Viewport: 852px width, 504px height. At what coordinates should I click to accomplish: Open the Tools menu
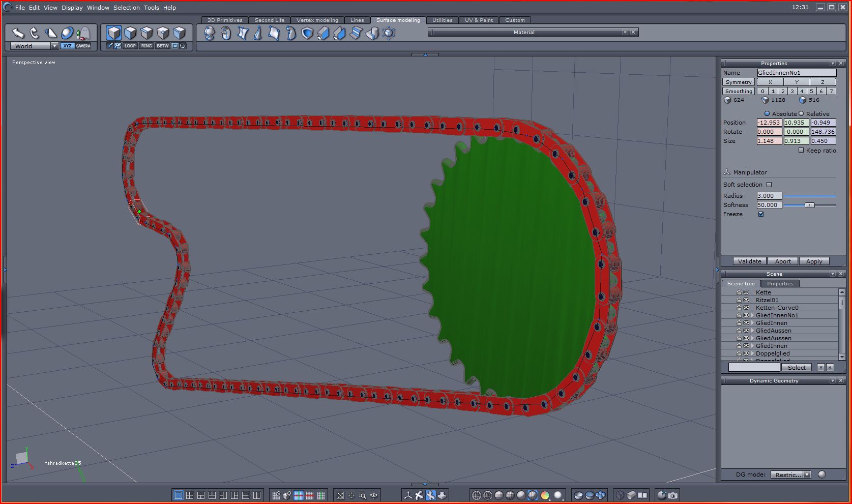click(152, 8)
